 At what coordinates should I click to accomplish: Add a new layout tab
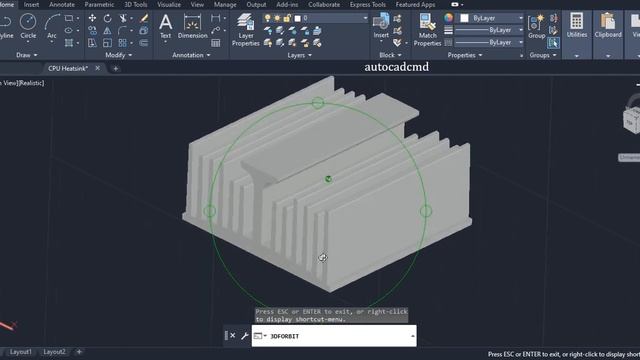click(x=79, y=351)
